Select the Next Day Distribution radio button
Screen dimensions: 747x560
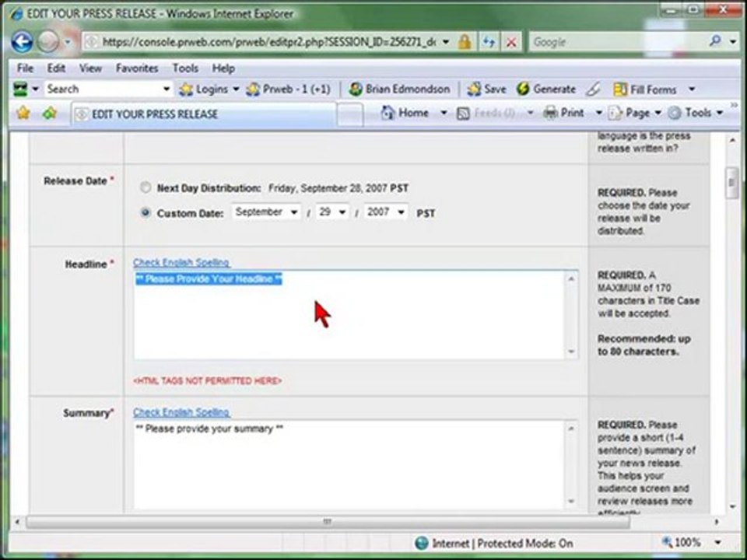(x=146, y=187)
